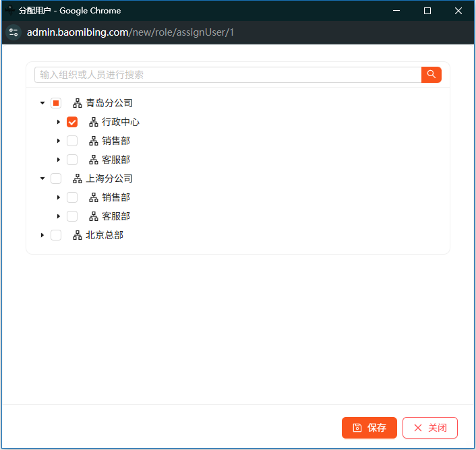This screenshot has width=476, height=450.
Task: Click the orange search magnifier button
Action: 431,75
